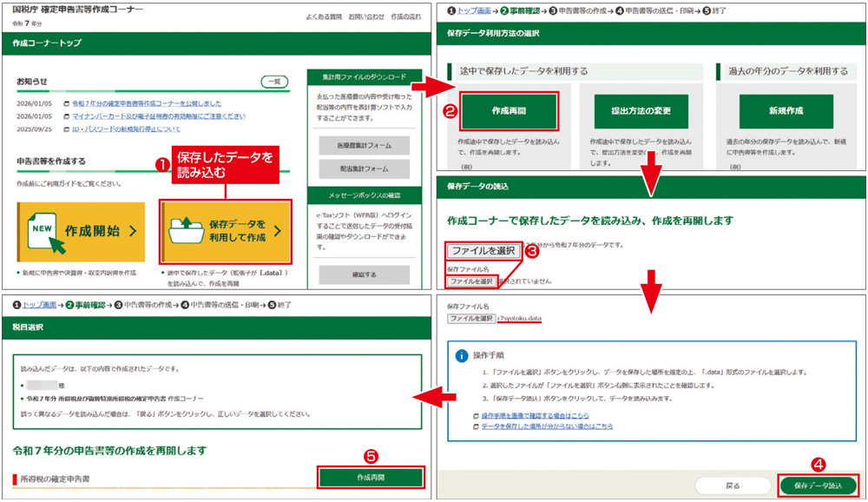Click the 保存データの読込 heading bar

[651, 187]
